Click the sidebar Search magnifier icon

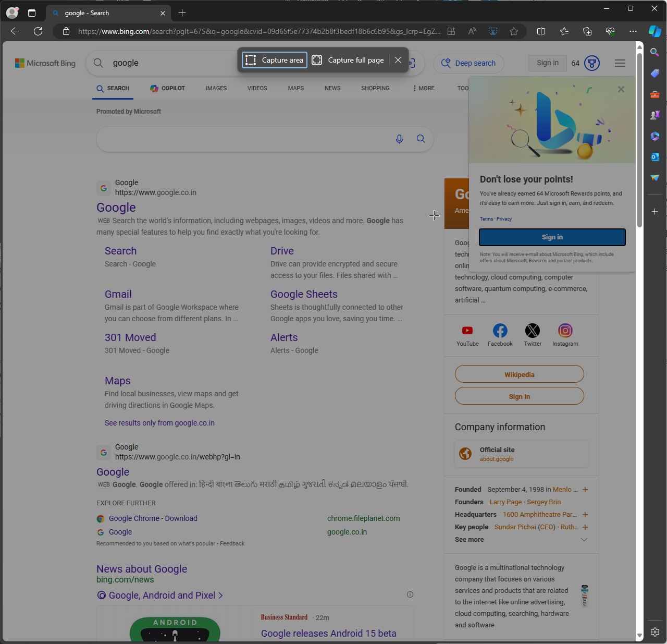click(655, 52)
